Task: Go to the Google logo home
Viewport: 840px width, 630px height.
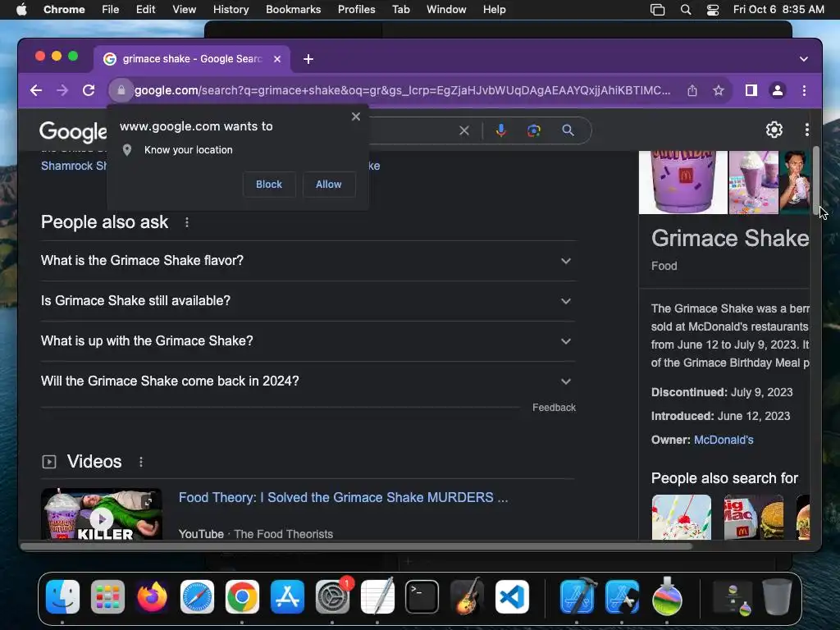Action: point(73,131)
